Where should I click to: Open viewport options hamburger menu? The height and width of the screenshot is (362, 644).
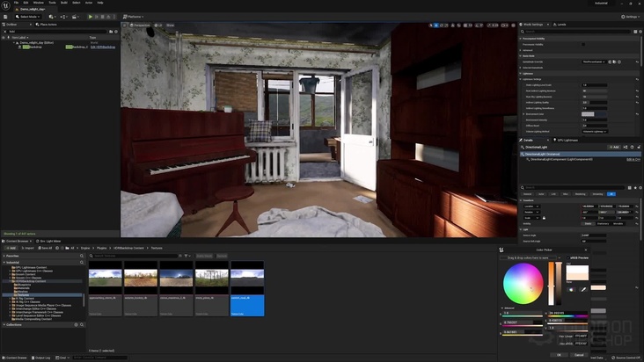(x=125, y=25)
